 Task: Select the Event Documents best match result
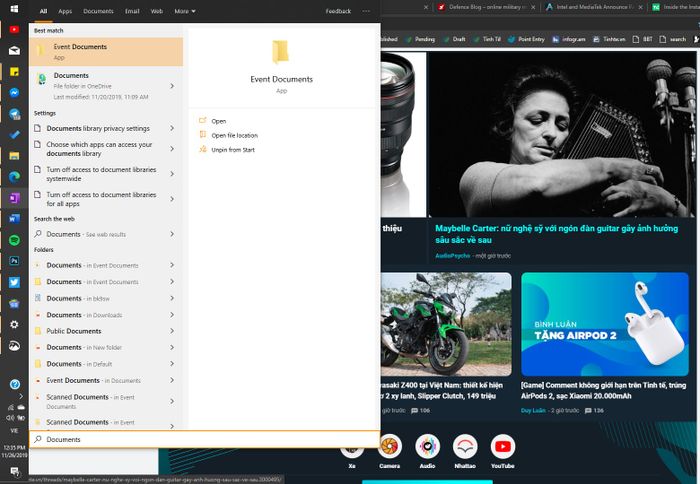coord(106,52)
